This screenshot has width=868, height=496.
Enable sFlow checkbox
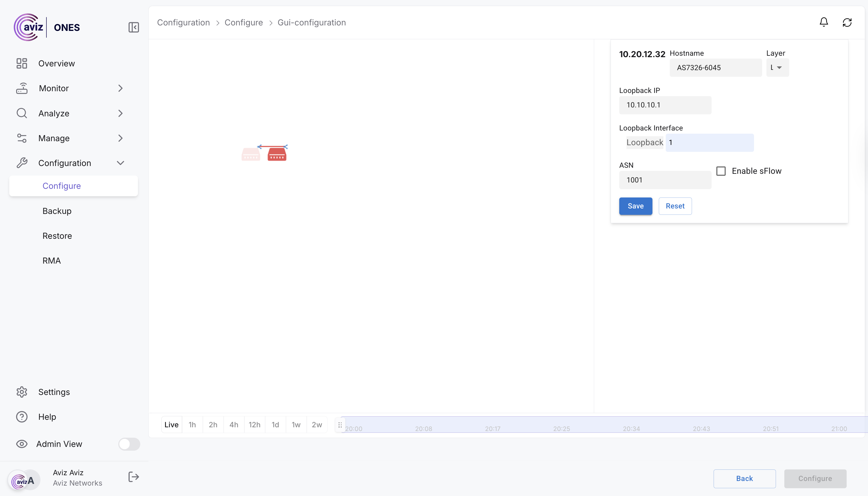[721, 171]
